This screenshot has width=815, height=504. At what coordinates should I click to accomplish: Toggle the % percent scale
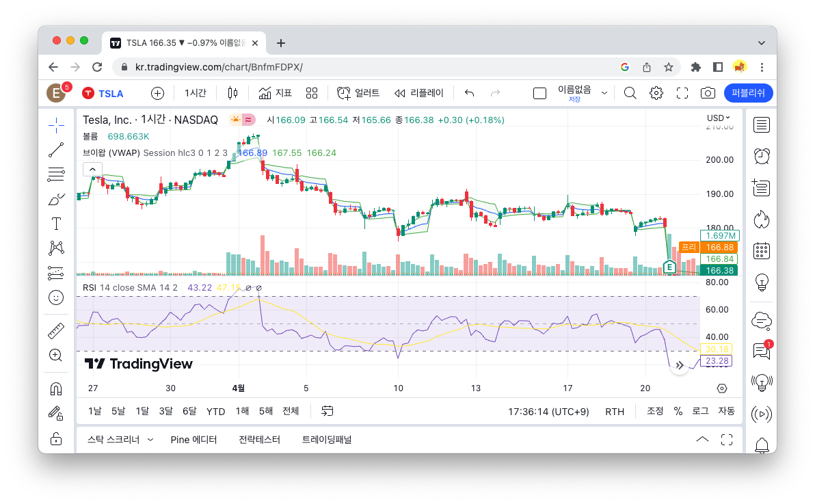[678, 412]
